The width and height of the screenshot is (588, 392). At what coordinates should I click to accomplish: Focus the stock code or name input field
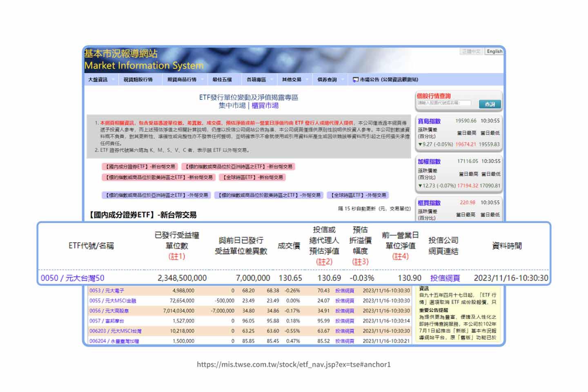443,103
